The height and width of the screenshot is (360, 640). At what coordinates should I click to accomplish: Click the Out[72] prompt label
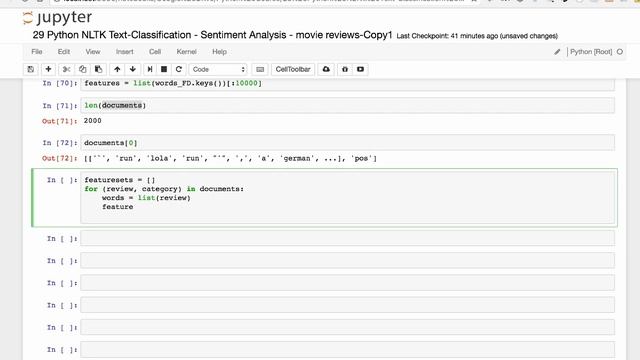coord(60,158)
